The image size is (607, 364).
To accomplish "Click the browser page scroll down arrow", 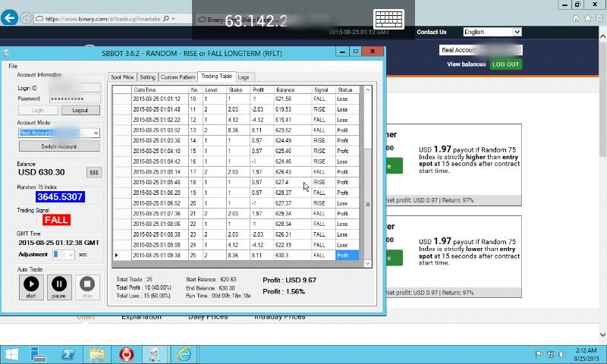I will [x=602, y=334].
